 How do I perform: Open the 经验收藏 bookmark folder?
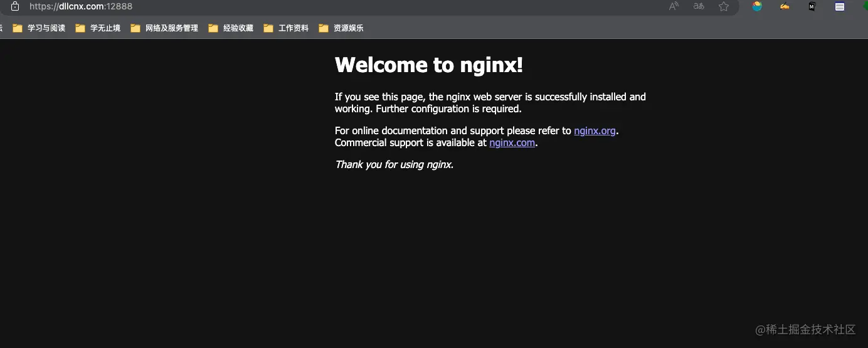point(231,28)
